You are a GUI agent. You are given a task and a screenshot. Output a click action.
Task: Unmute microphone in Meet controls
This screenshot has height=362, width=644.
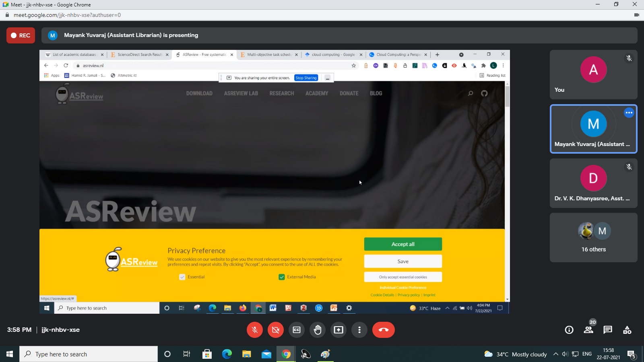point(255,330)
